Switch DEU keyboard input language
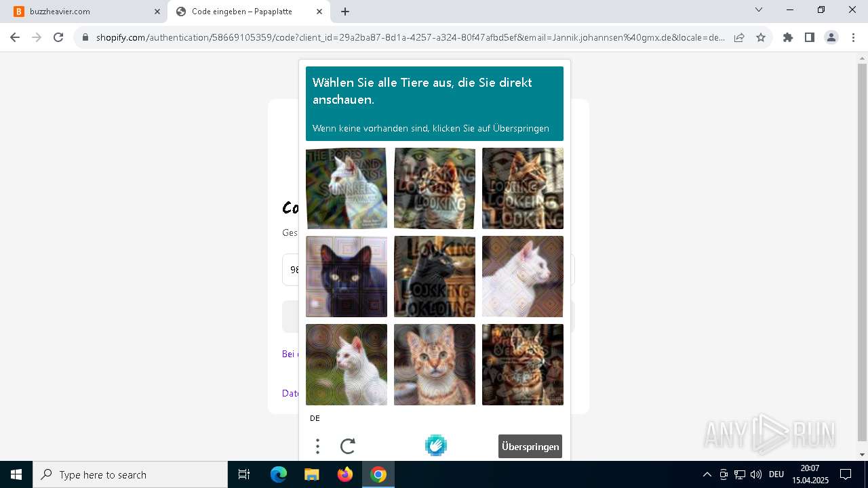The image size is (868, 488). [776, 474]
